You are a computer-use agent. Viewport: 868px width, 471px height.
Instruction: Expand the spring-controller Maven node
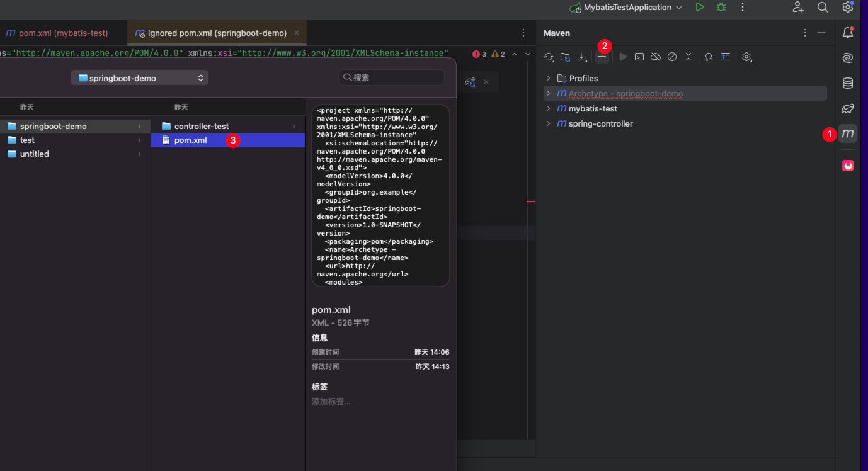point(548,123)
